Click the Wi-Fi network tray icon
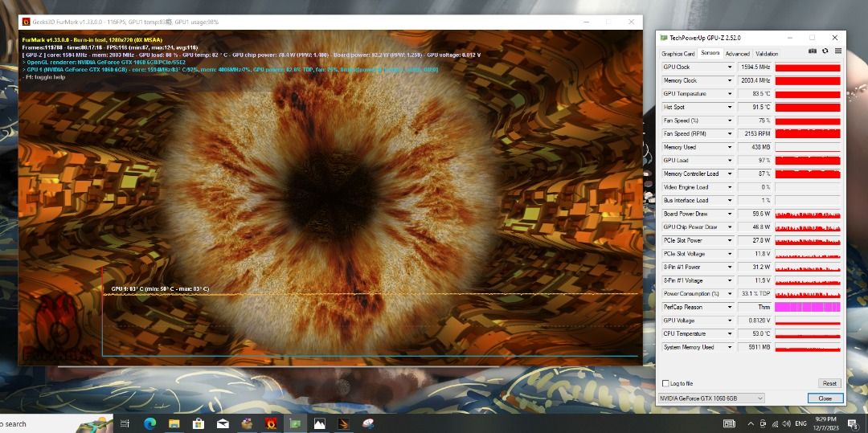This screenshot has width=868, height=433. tap(775, 423)
